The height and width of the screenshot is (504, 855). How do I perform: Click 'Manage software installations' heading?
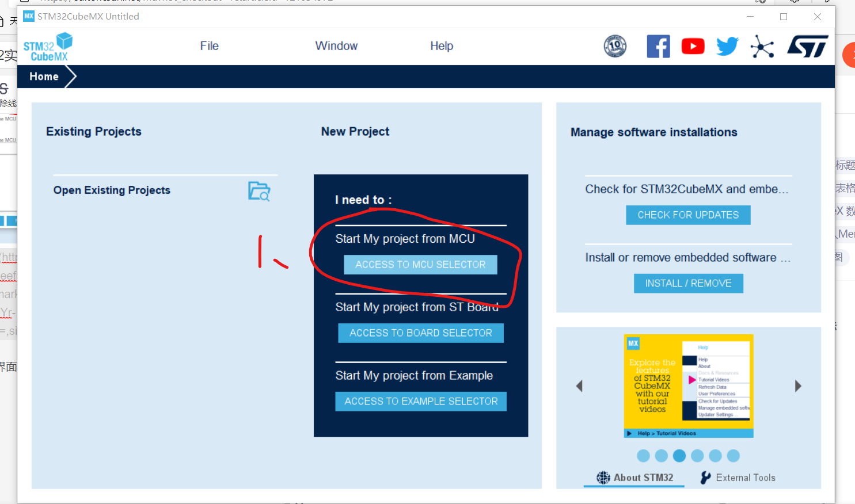click(653, 132)
